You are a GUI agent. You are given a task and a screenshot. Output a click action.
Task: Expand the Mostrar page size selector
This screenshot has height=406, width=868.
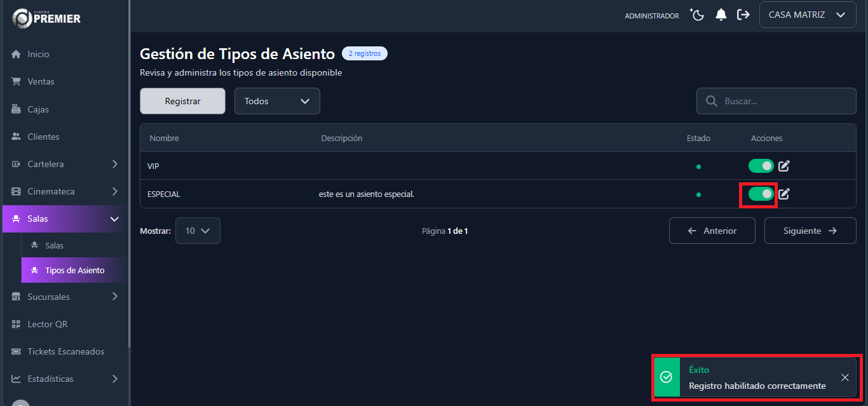(x=198, y=231)
